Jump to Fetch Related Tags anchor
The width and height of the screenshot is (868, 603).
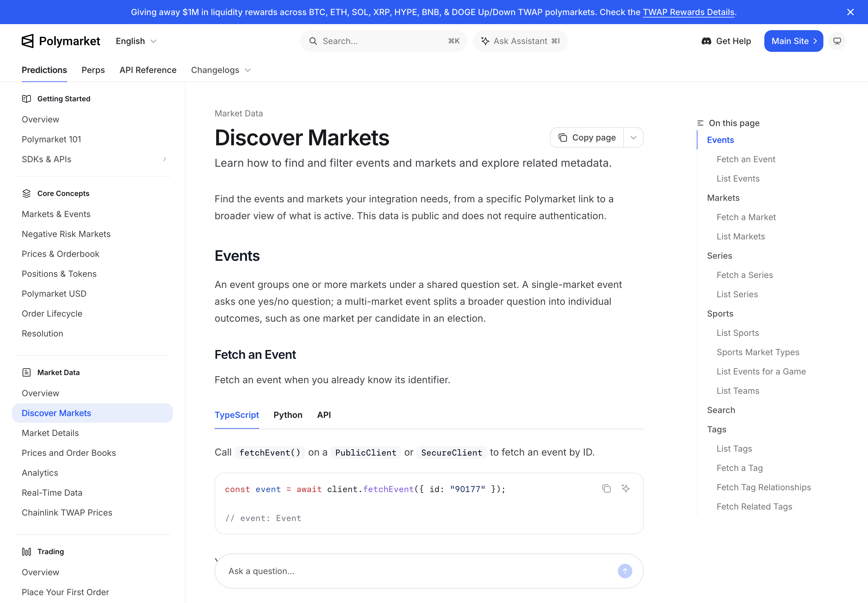pos(754,507)
